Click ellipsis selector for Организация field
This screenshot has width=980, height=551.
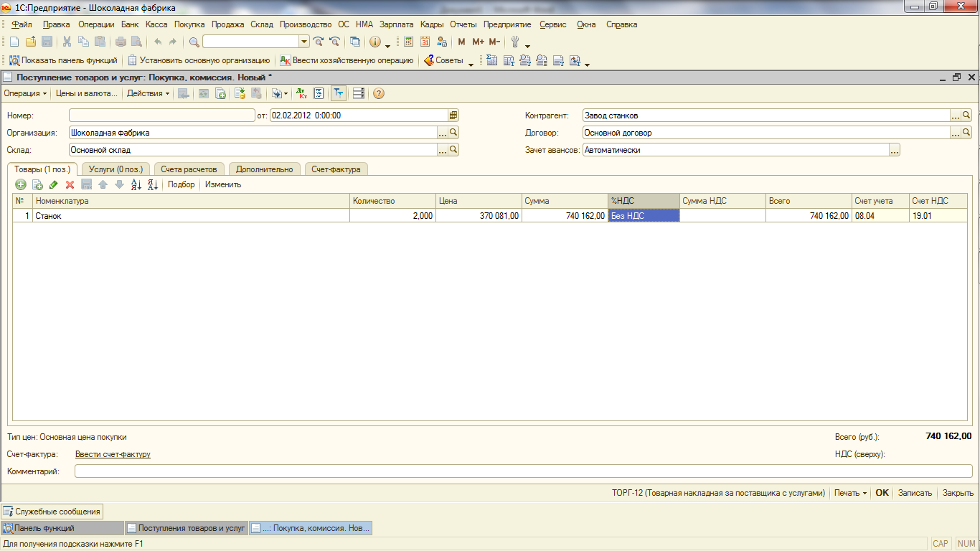point(443,133)
